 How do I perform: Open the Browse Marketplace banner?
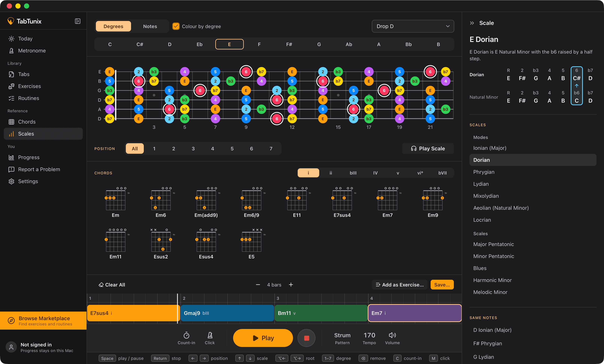tap(43, 321)
